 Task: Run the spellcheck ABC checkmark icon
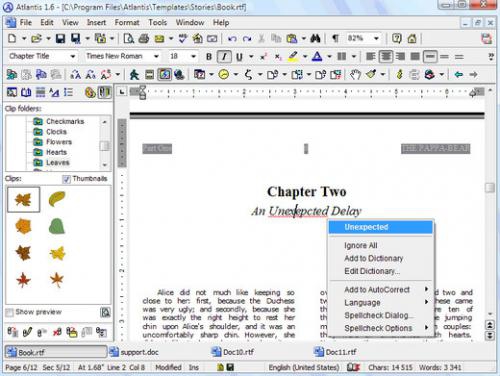(182, 39)
